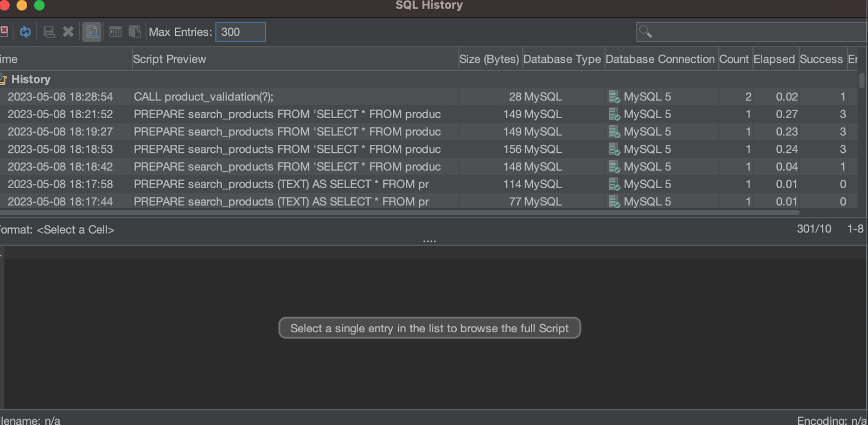Click the MySQL 5 connection icon in first row

tap(614, 97)
